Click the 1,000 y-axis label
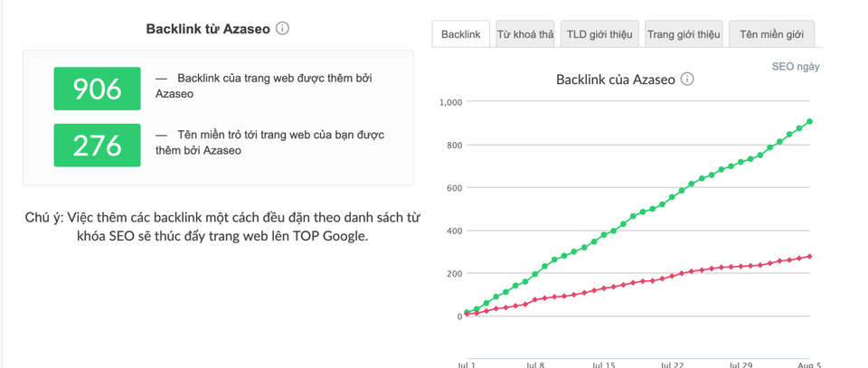 [x=450, y=102]
